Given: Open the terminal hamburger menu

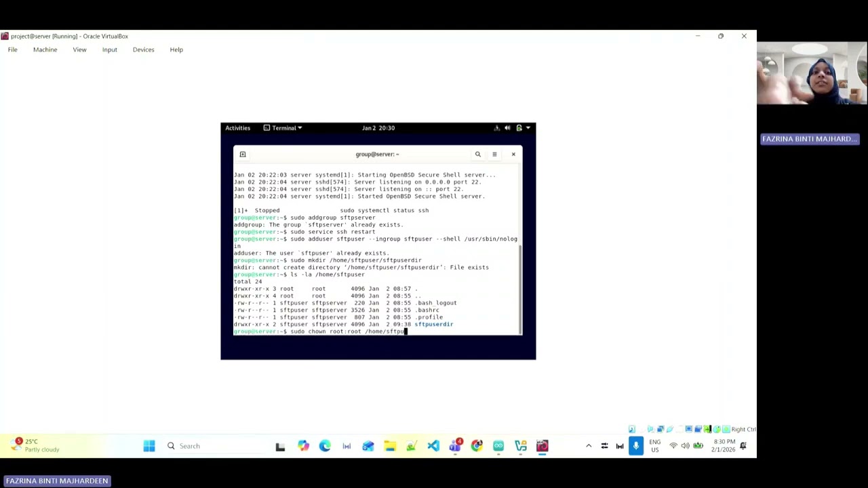Looking at the screenshot, I should tap(494, 155).
